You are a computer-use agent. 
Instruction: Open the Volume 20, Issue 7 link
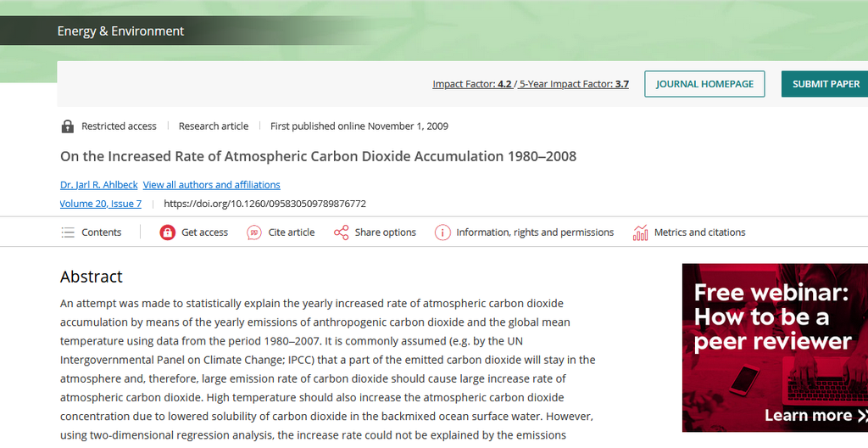tap(100, 204)
